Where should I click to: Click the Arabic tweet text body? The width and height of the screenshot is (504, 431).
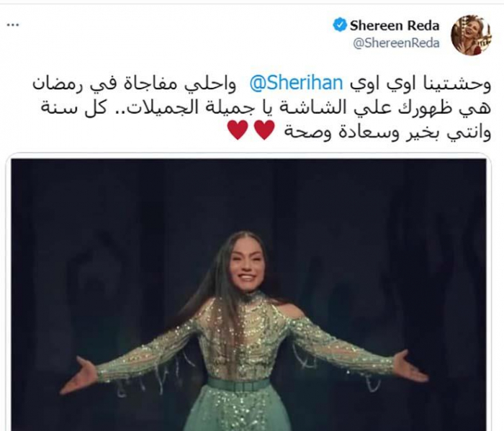coord(262,108)
